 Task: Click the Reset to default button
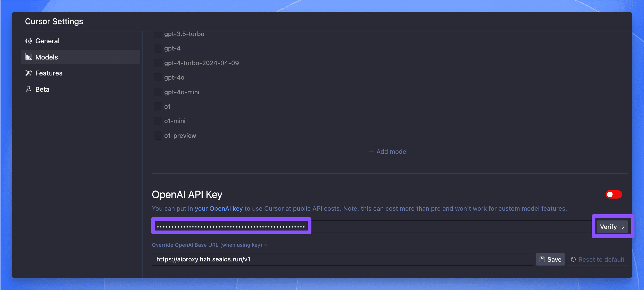[597, 259]
